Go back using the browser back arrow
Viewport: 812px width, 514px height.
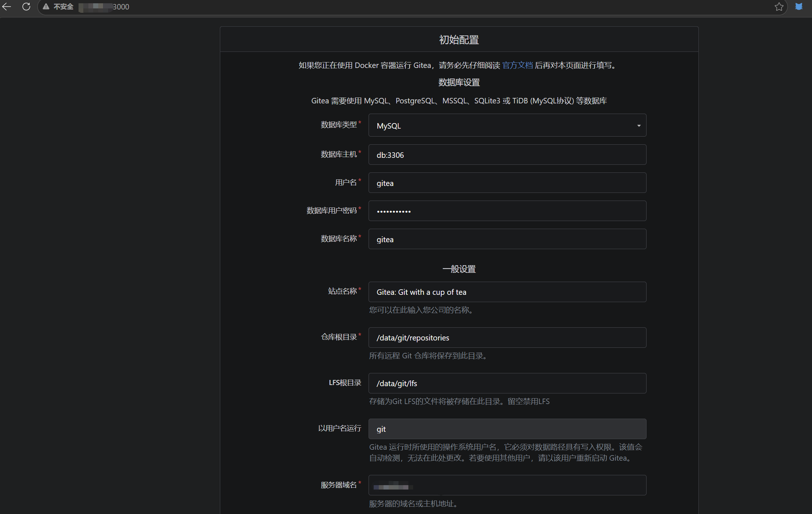7,7
